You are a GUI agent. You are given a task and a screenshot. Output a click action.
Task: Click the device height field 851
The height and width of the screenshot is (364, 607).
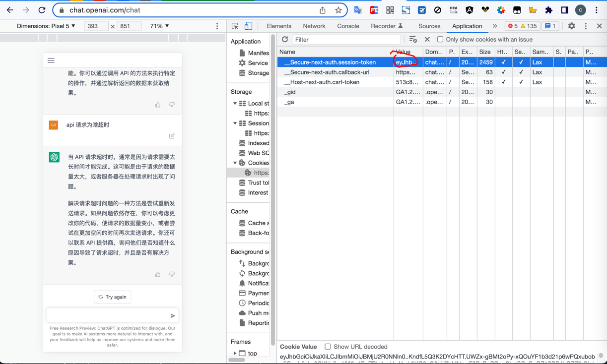click(129, 26)
